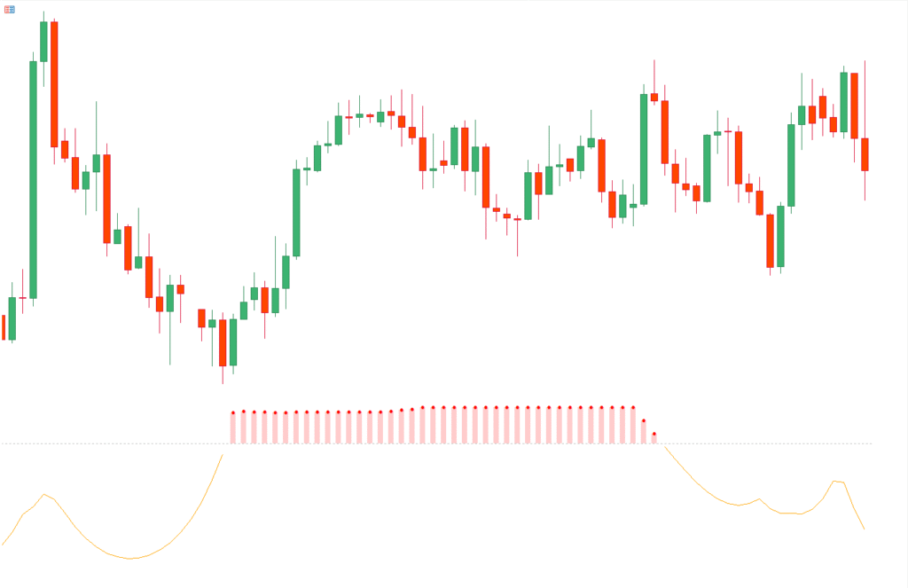Select the tall red candle after the peak
The width and height of the screenshot is (908, 588).
point(54,84)
